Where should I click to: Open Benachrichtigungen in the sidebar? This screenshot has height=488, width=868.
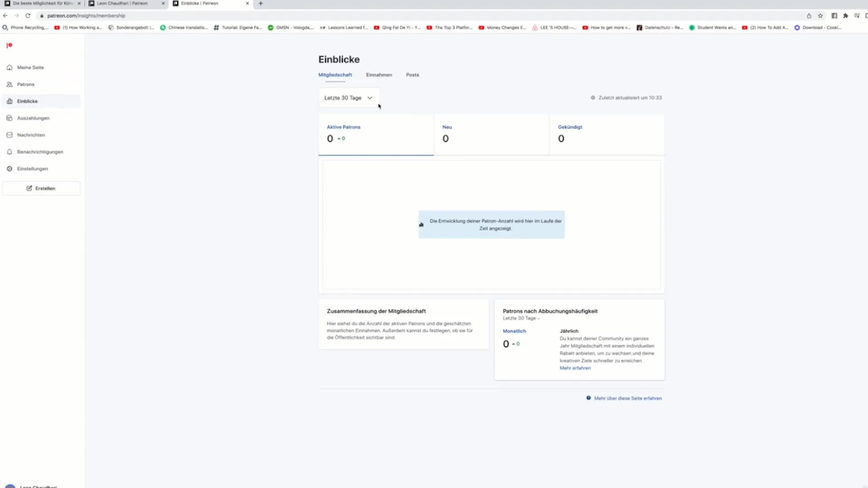pyautogui.click(x=41, y=152)
